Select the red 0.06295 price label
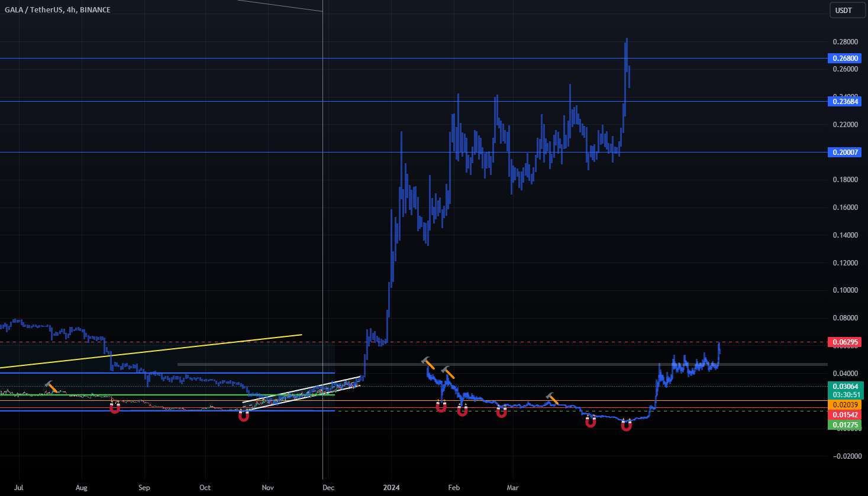 pos(845,342)
